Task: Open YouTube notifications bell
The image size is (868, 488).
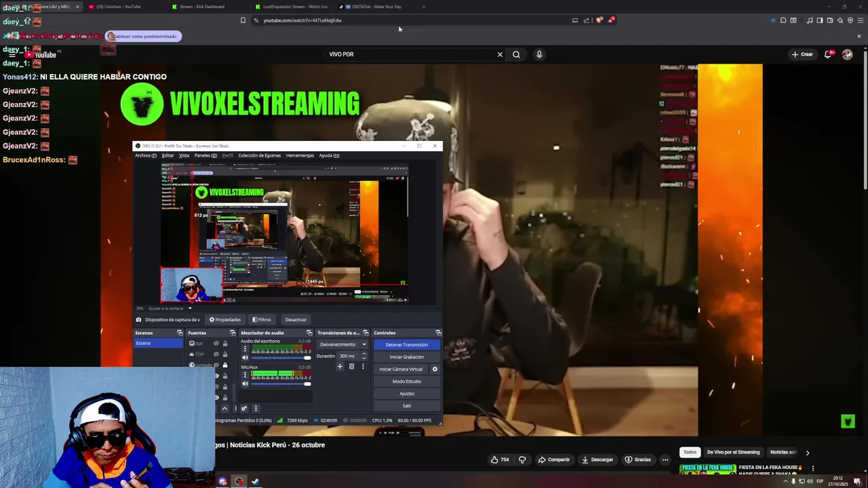Action: pyautogui.click(x=828, y=54)
